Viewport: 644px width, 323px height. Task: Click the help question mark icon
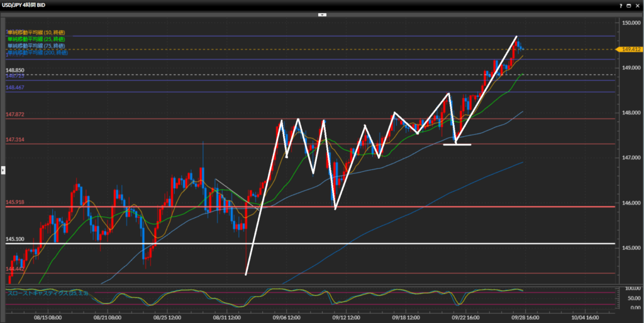tap(619, 4)
